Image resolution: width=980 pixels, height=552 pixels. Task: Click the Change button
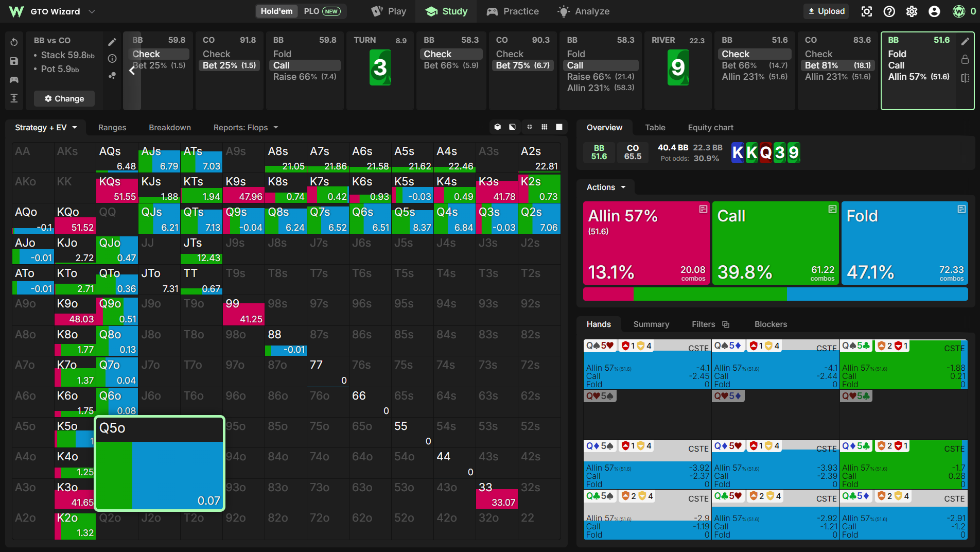[64, 99]
